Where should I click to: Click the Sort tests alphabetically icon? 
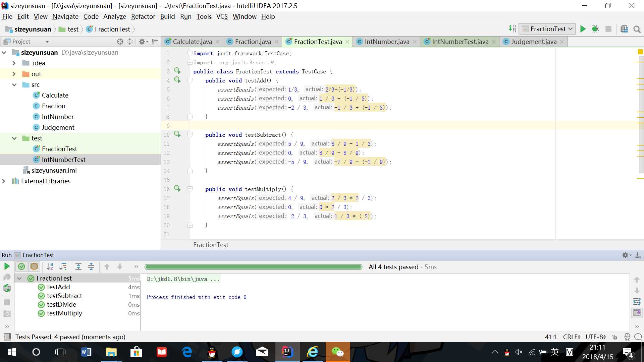click(50, 266)
